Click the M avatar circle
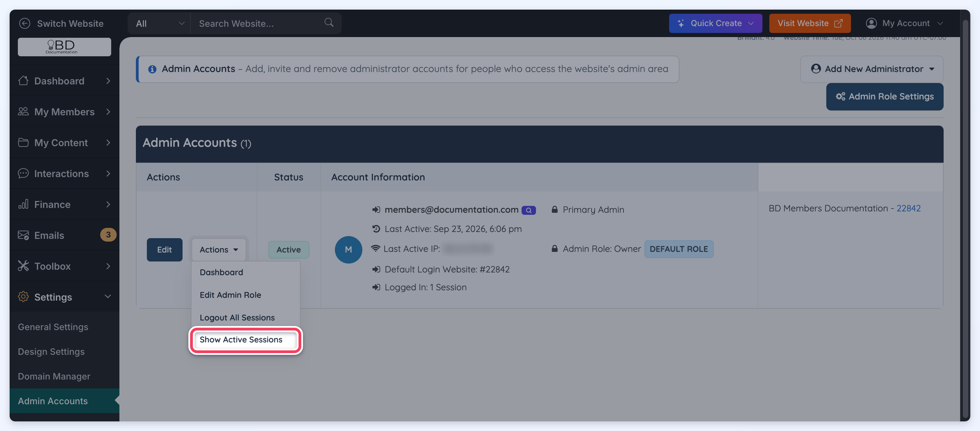The image size is (980, 431). pyautogui.click(x=348, y=249)
